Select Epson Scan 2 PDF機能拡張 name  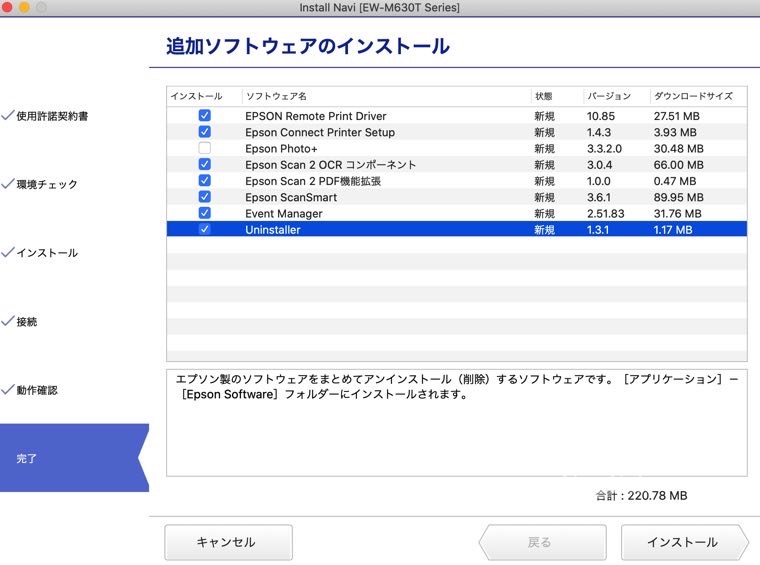(x=313, y=181)
